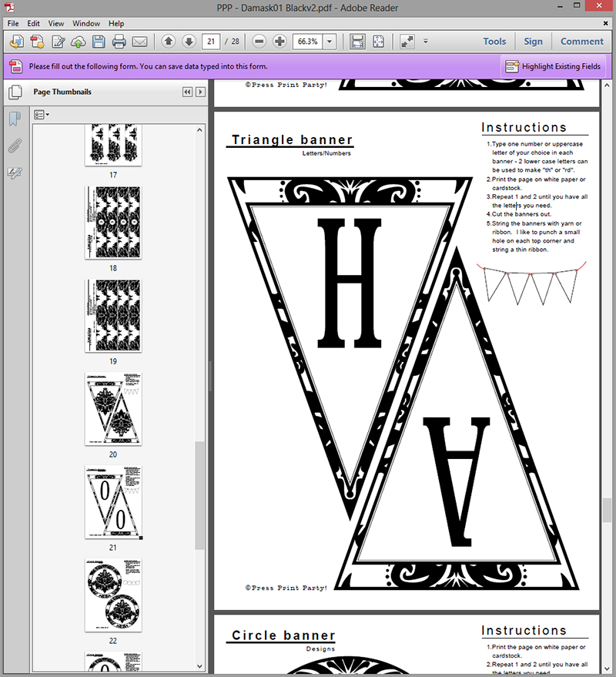Click the zoom value field 66.3%

tap(307, 42)
